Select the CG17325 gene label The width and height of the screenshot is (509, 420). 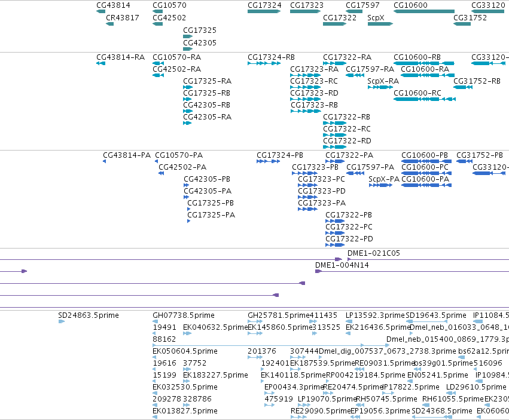click(x=200, y=30)
